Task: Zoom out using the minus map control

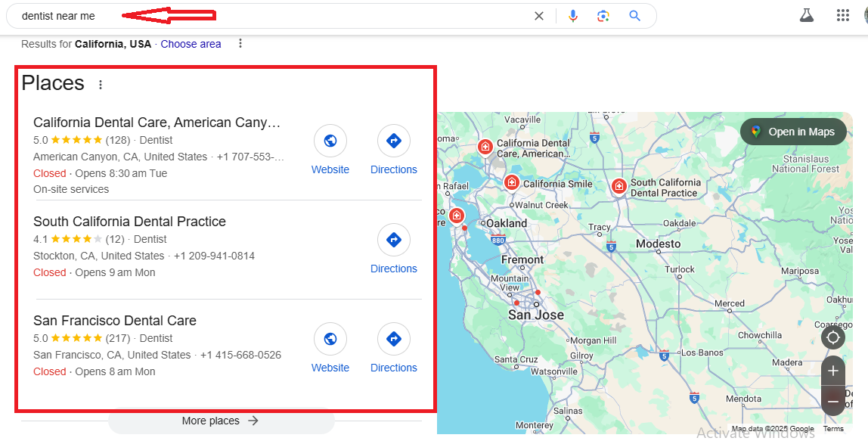Action: 832,401
